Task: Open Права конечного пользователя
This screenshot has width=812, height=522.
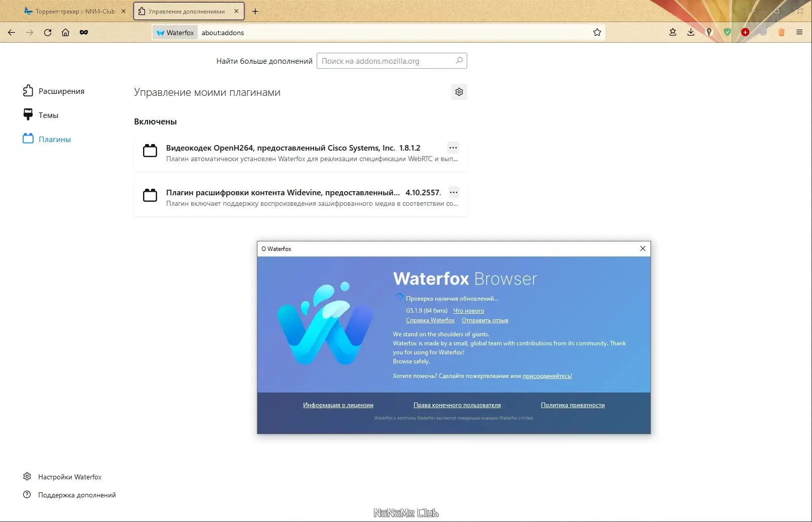Action: tap(457, 405)
